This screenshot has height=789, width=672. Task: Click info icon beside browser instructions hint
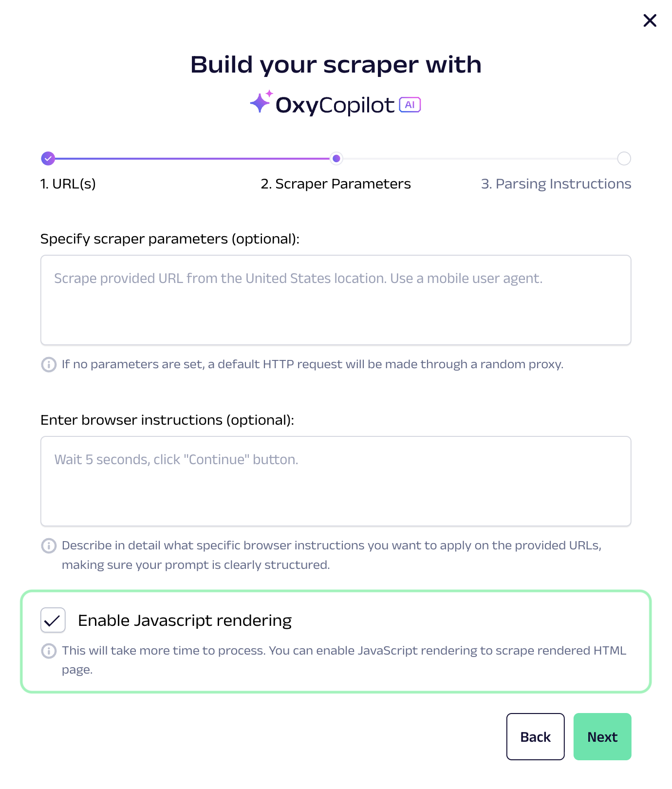coord(49,545)
